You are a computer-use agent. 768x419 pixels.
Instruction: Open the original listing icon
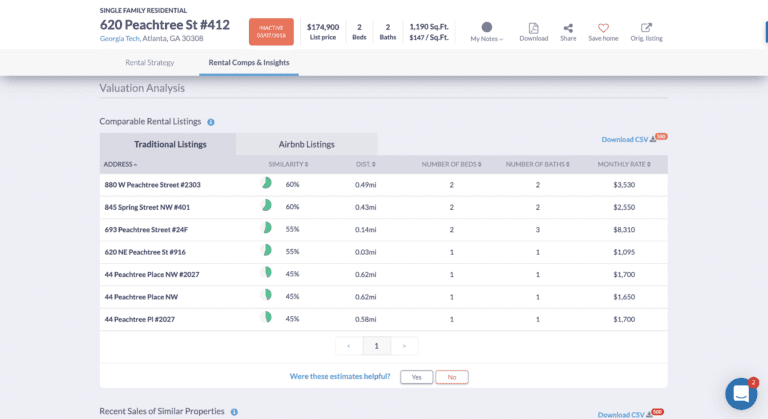646,29
